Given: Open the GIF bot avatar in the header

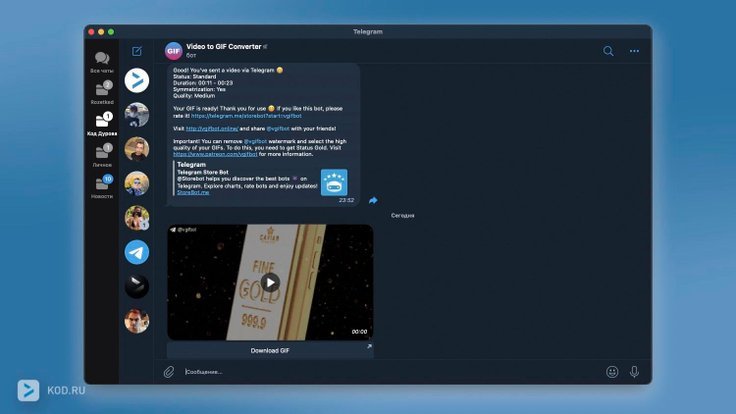Looking at the screenshot, I should point(173,51).
